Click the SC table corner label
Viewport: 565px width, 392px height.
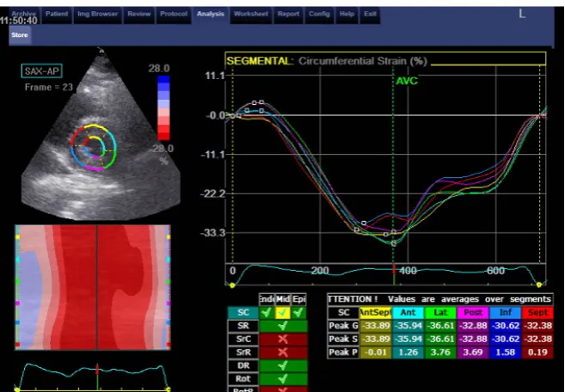[343, 313]
